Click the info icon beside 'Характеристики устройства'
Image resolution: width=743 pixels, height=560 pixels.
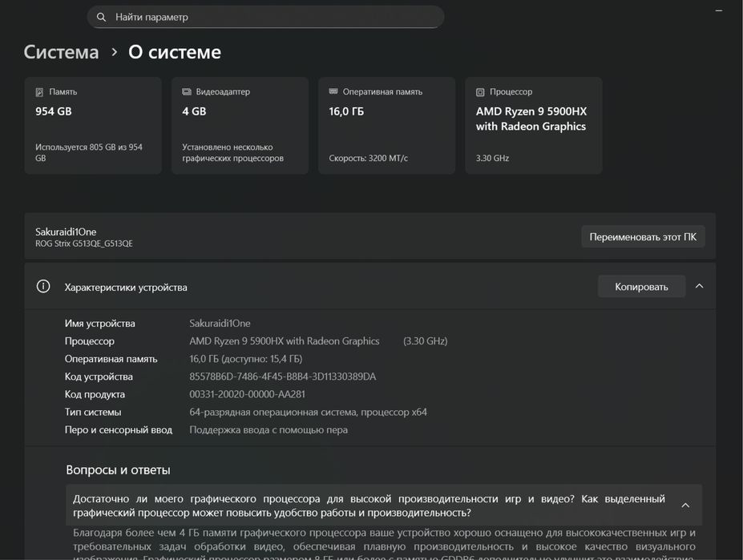(43, 286)
